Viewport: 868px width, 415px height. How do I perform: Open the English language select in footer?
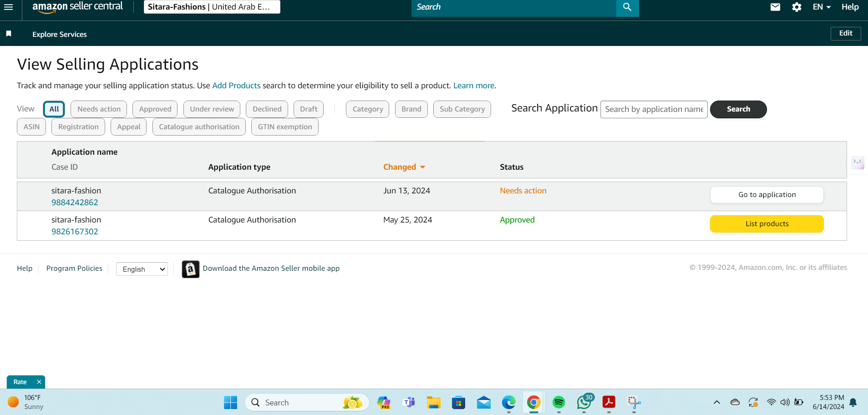tap(142, 269)
